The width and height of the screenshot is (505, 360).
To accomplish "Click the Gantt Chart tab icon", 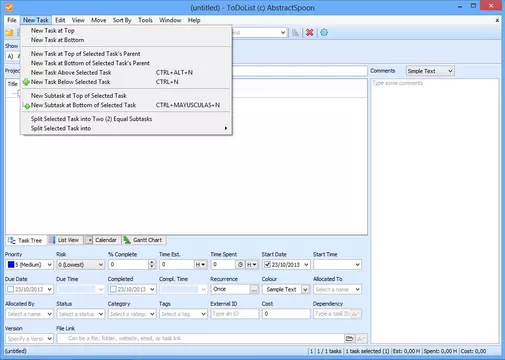I will (x=127, y=240).
